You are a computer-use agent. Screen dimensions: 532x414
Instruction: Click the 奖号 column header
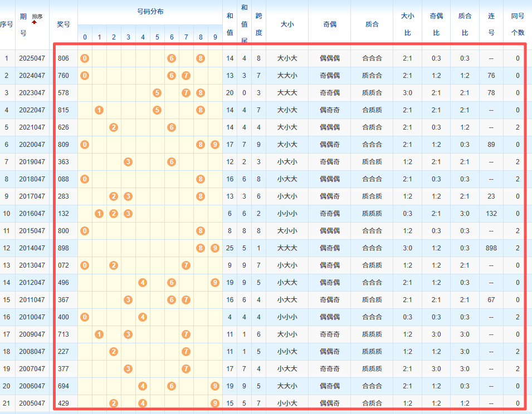tap(64, 24)
